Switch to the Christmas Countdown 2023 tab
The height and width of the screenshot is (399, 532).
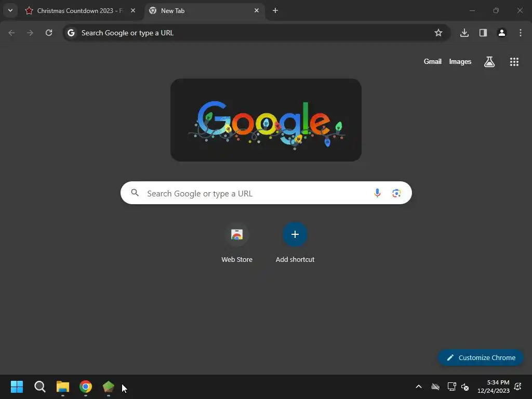(x=81, y=11)
